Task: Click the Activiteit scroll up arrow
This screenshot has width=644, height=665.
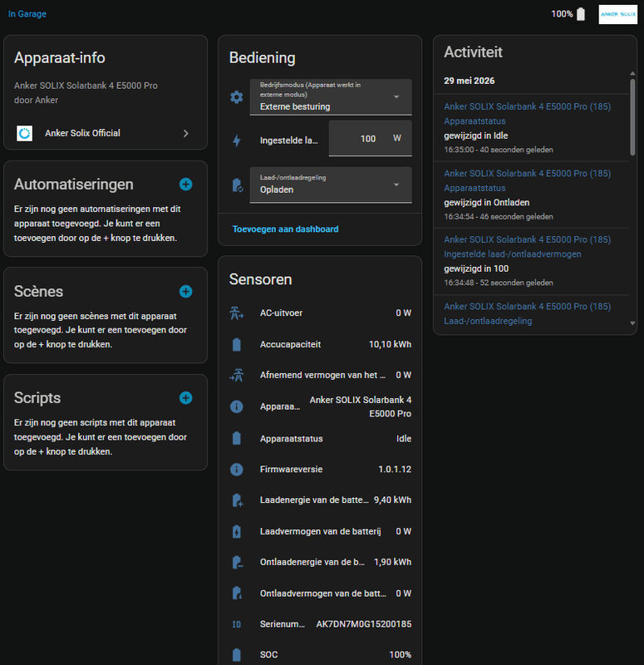Action: click(x=632, y=74)
